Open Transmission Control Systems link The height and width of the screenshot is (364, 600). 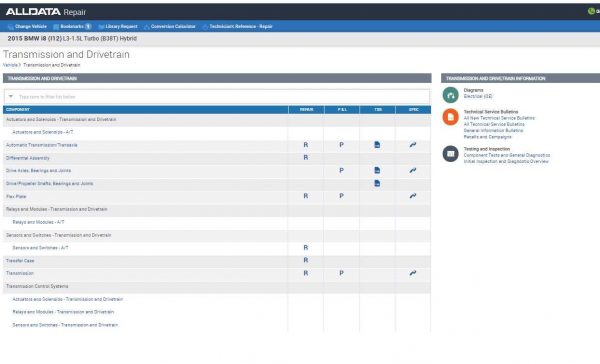pyautogui.click(x=37, y=286)
